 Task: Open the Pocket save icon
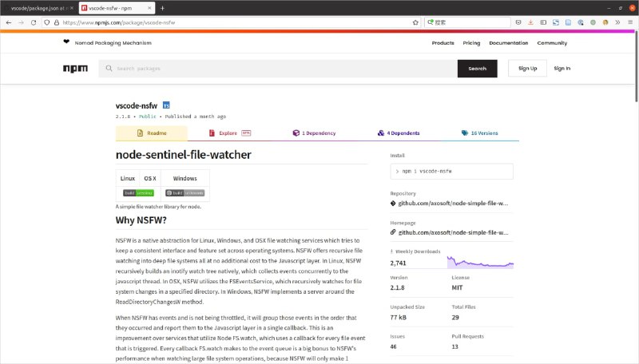[x=518, y=22]
